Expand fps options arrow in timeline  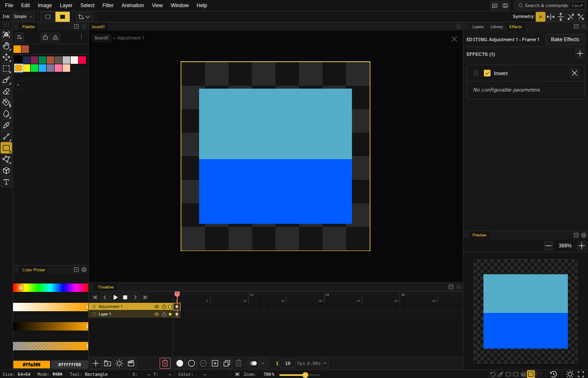pyautogui.click(x=325, y=363)
